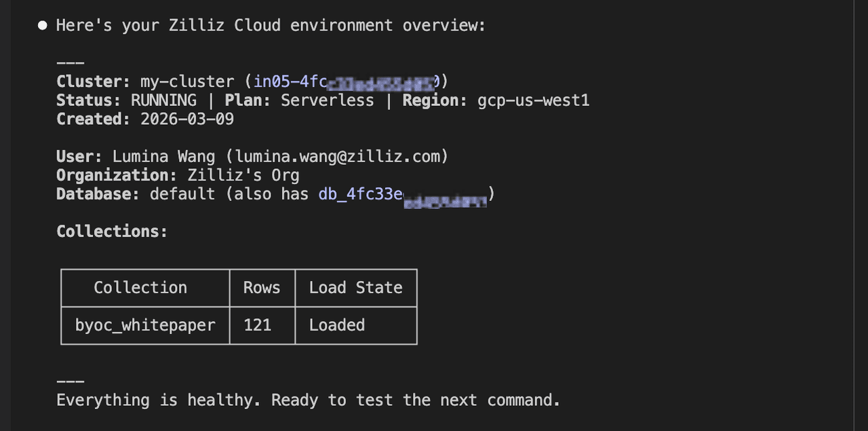Select the Collection column header
The image size is (868, 431).
click(x=140, y=288)
